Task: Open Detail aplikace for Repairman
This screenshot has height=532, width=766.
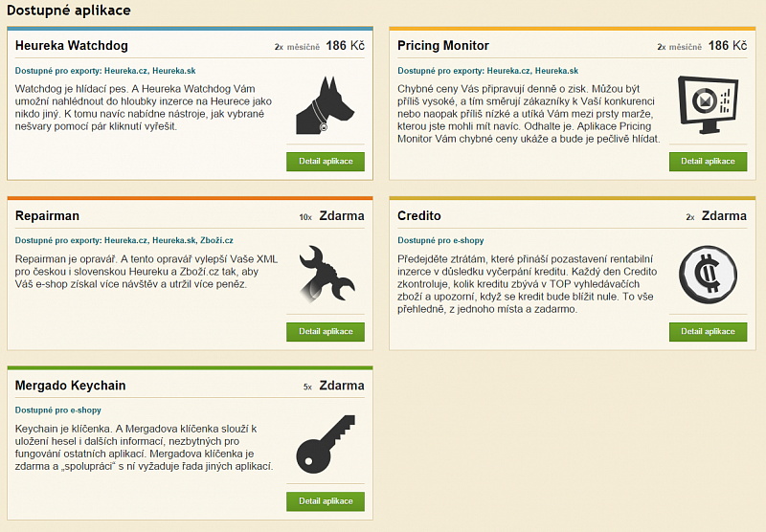Action: (x=326, y=331)
